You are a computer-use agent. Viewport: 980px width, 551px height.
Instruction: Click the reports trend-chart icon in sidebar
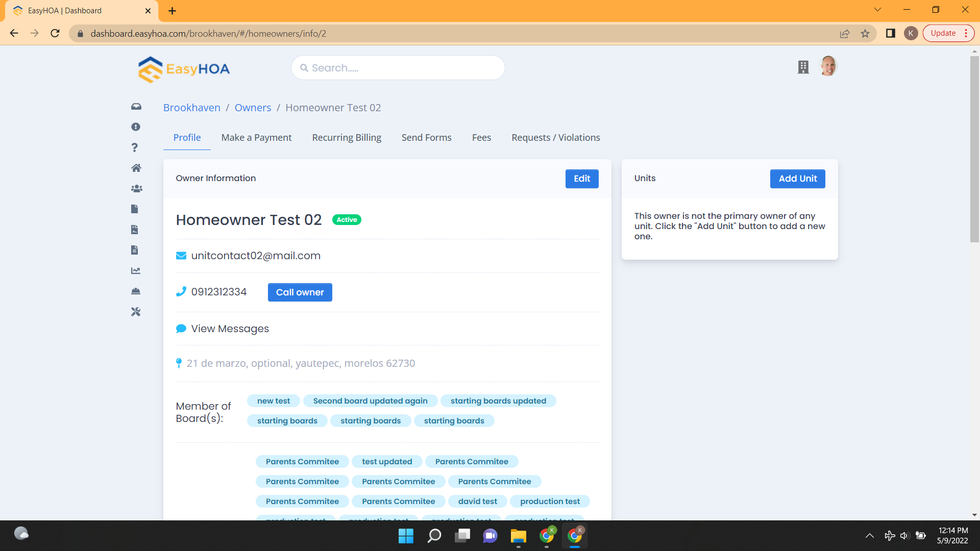coord(135,270)
